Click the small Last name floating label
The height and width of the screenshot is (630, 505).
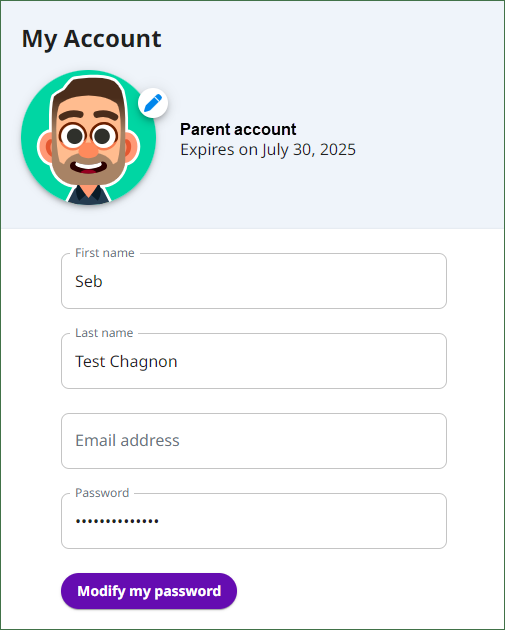pos(104,333)
